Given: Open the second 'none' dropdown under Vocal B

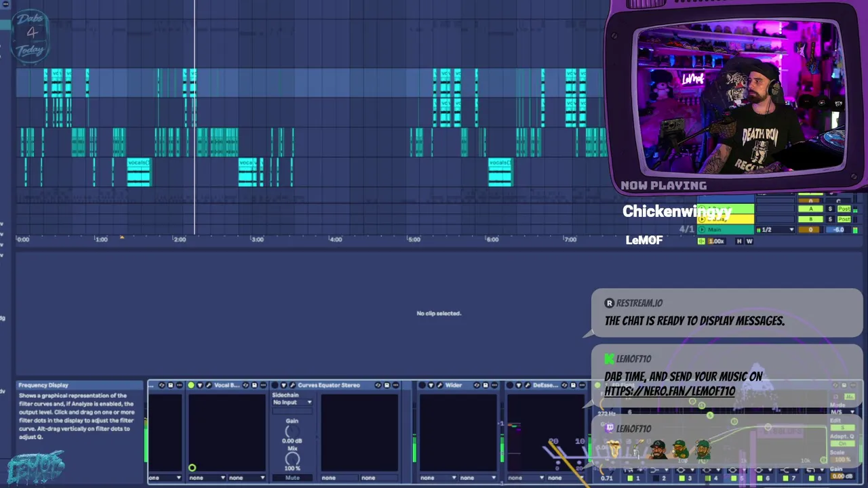Looking at the screenshot, I should pyautogui.click(x=247, y=478).
